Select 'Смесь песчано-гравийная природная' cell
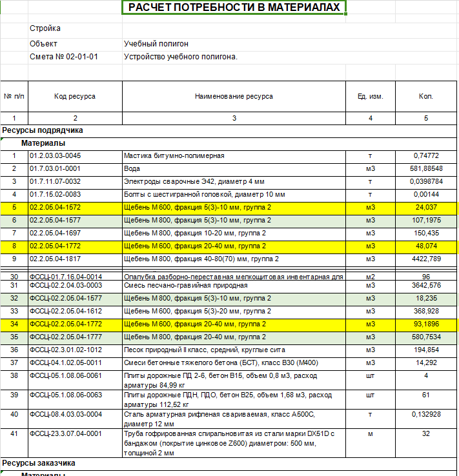The height and width of the screenshot is (476, 459). [234, 286]
